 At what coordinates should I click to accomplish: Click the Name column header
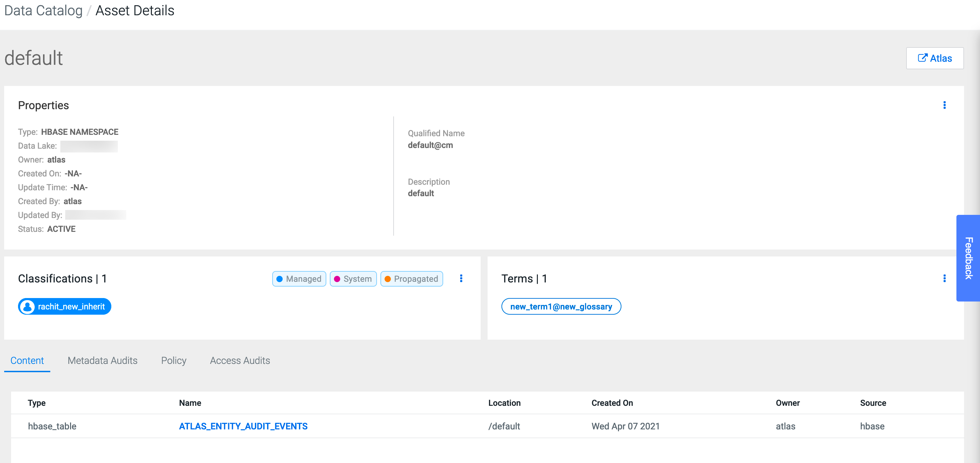[x=190, y=403]
